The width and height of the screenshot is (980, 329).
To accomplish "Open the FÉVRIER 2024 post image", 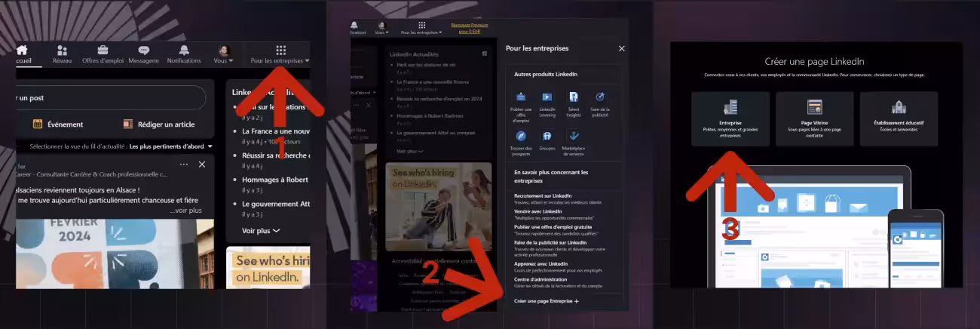I will click(115, 254).
